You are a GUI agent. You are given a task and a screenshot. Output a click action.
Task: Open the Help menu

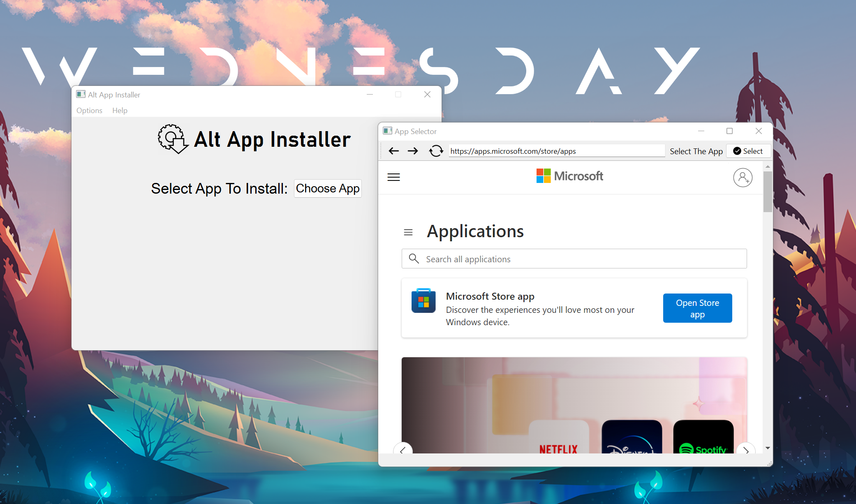[120, 110]
